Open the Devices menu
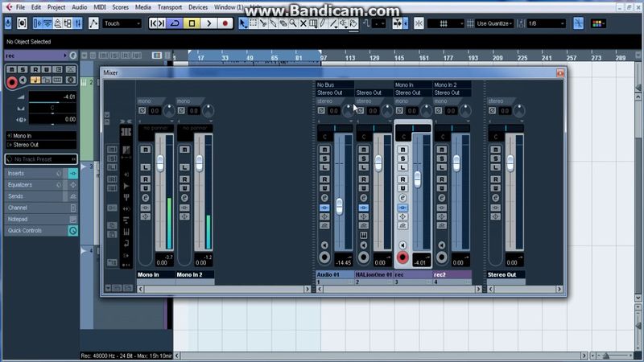Image resolution: width=644 pixels, height=362 pixels. point(198,7)
